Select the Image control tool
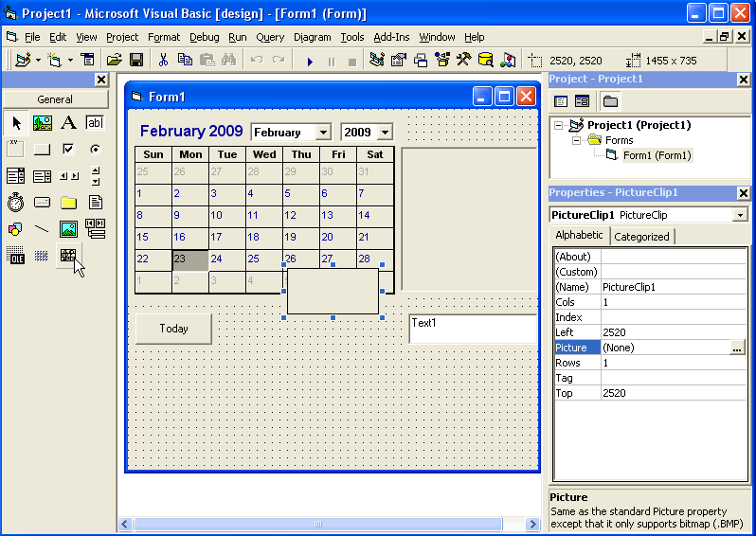The width and height of the screenshot is (756, 536). (68, 229)
